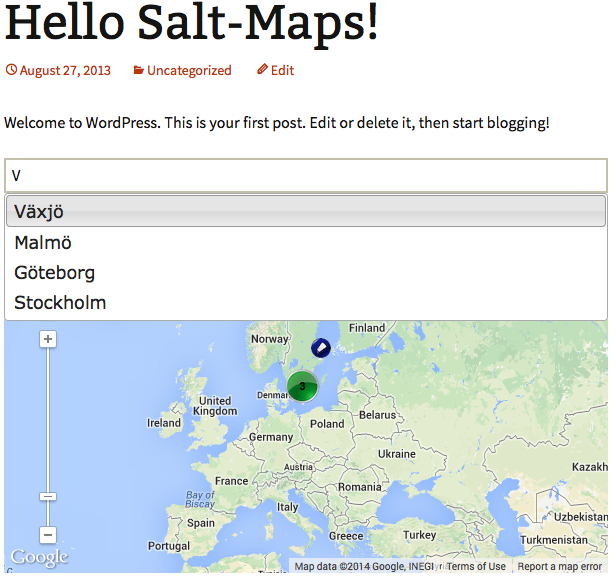Open the green cluster marker showing 3
Image resolution: width=615 pixels, height=583 pixels.
[302, 386]
